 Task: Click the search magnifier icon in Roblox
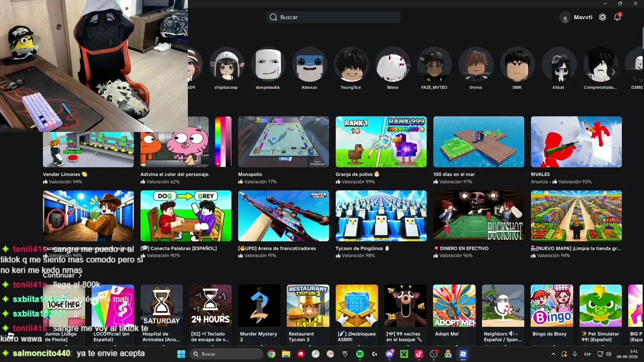pyautogui.click(x=273, y=17)
